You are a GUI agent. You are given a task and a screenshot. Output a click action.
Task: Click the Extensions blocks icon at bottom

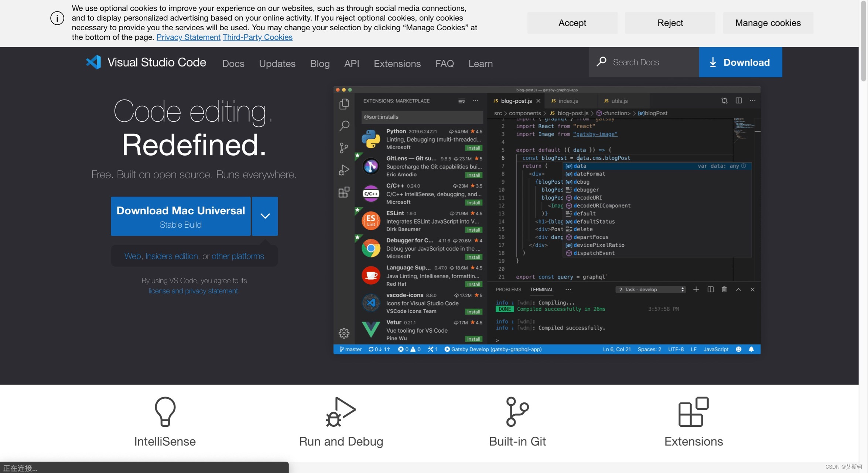(x=693, y=412)
